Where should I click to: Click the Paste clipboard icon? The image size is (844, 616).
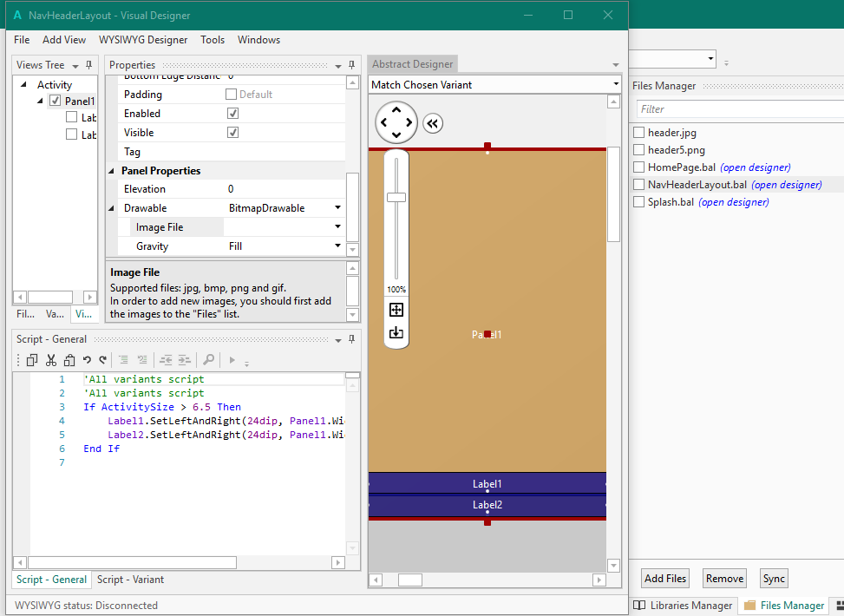pos(69,360)
